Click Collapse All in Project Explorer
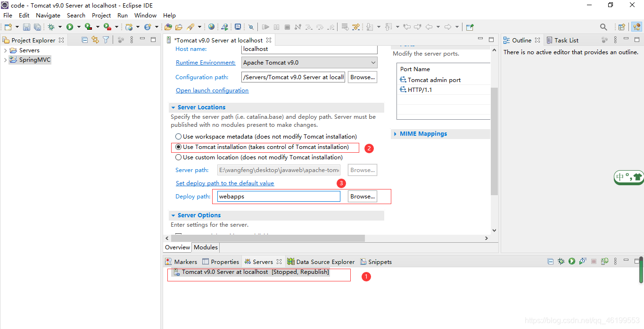 pos(85,40)
